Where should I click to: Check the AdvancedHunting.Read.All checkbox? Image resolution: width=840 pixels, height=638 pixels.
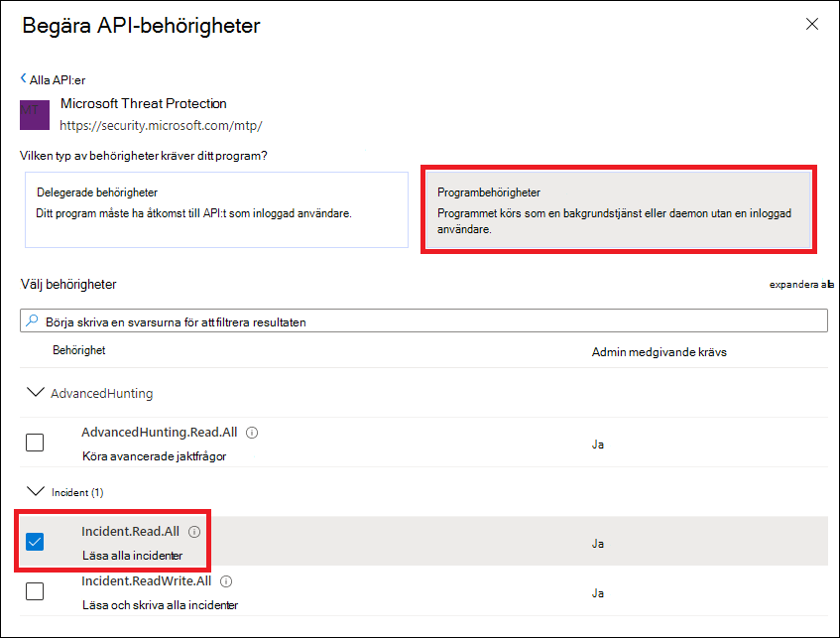[x=35, y=443]
